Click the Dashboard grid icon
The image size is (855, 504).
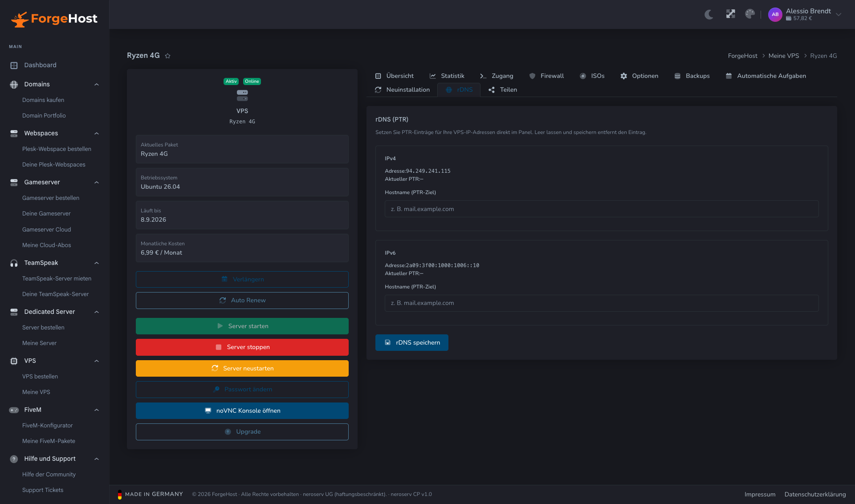pyautogui.click(x=14, y=65)
